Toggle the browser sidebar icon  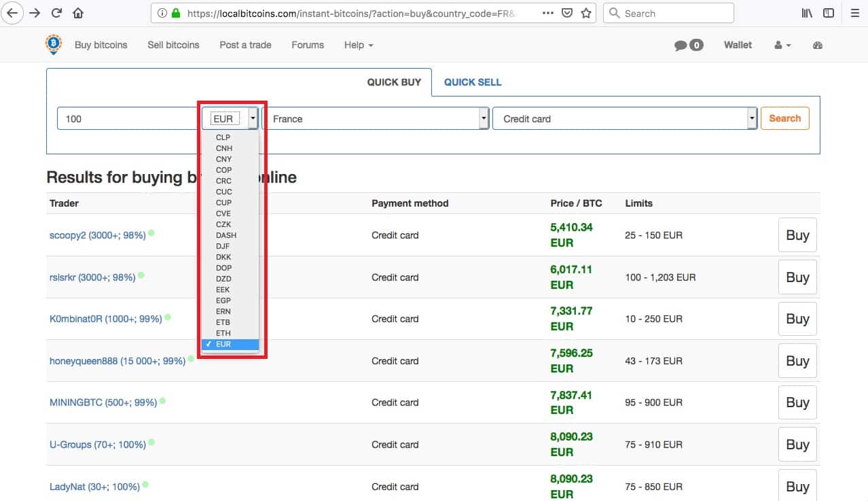pos(829,13)
